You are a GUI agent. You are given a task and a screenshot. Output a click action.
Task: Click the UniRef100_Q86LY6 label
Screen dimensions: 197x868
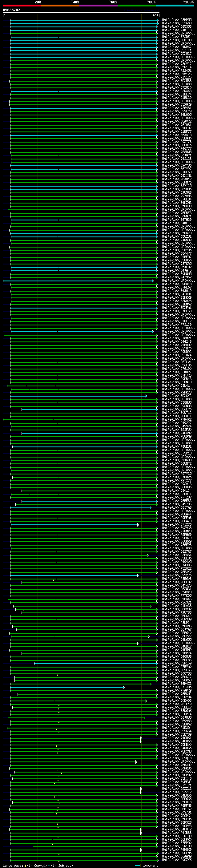pyautogui.click(x=177, y=410)
